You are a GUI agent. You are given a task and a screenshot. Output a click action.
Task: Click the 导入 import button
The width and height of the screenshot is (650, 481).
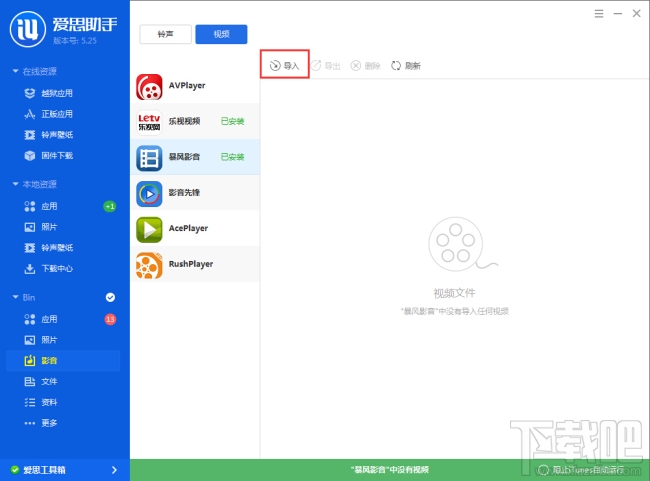point(284,66)
